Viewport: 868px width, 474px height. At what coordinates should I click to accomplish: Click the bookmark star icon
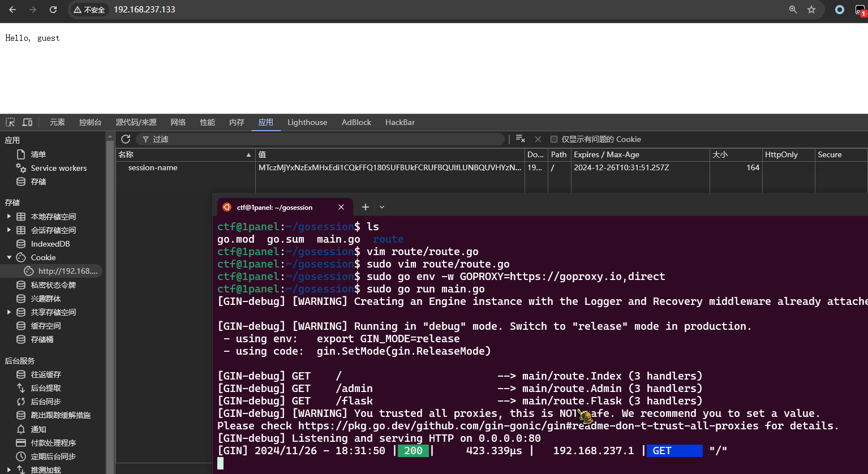(x=811, y=10)
